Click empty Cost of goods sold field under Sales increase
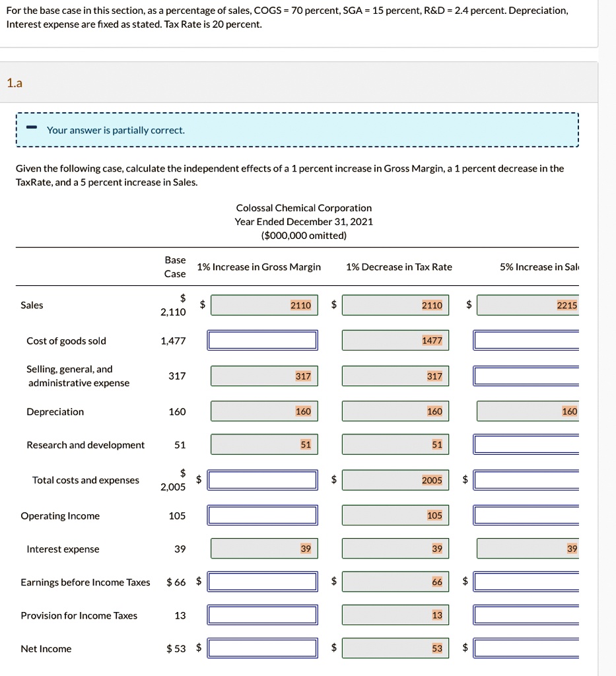Screen dimensions: 616x676 click(x=527, y=339)
